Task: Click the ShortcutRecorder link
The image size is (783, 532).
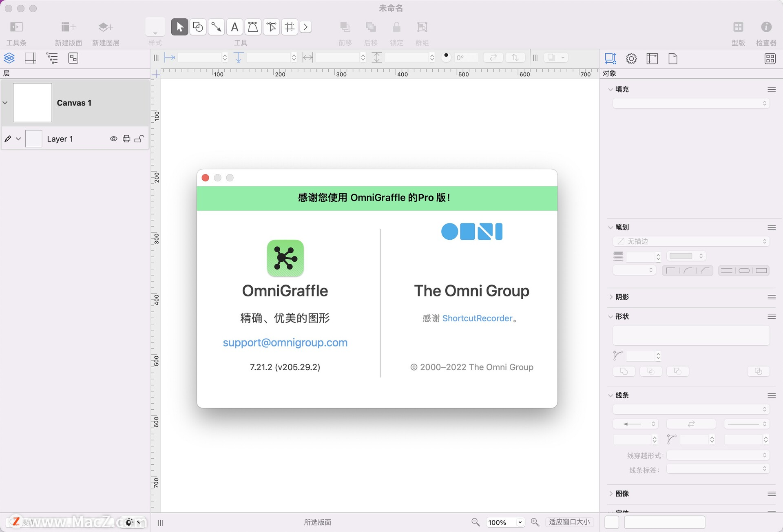Action: pyautogui.click(x=478, y=318)
